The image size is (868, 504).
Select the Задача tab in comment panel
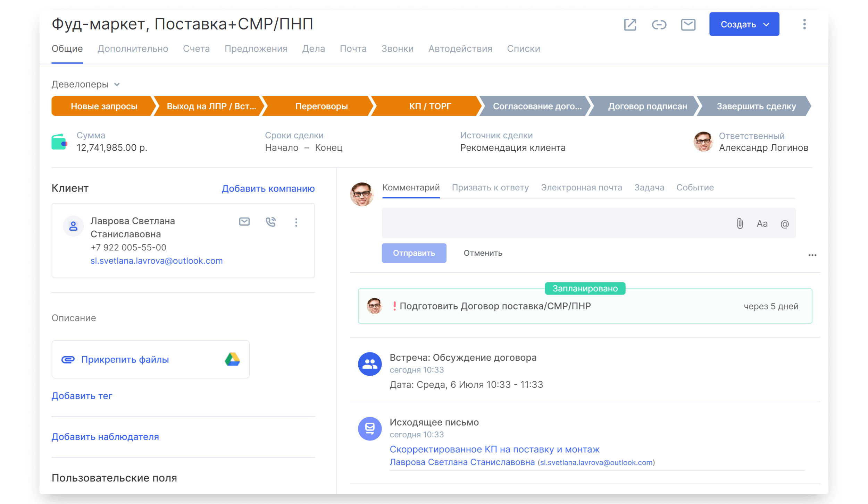point(649,188)
